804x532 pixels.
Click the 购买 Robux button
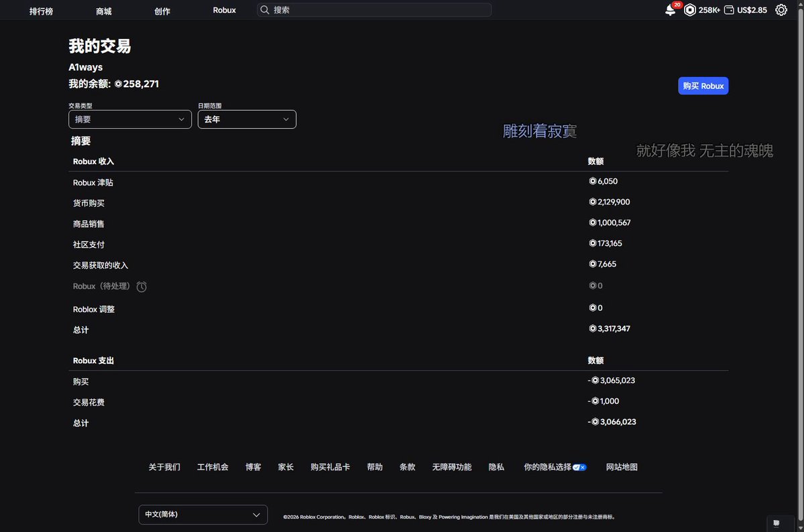tap(703, 86)
